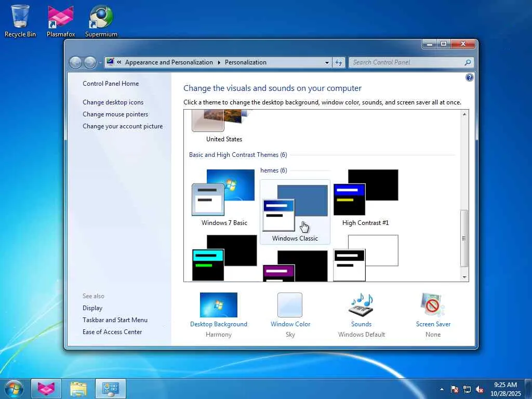Click Control Panel Home link
The width and height of the screenshot is (532, 399).
(x=111, y=84)
